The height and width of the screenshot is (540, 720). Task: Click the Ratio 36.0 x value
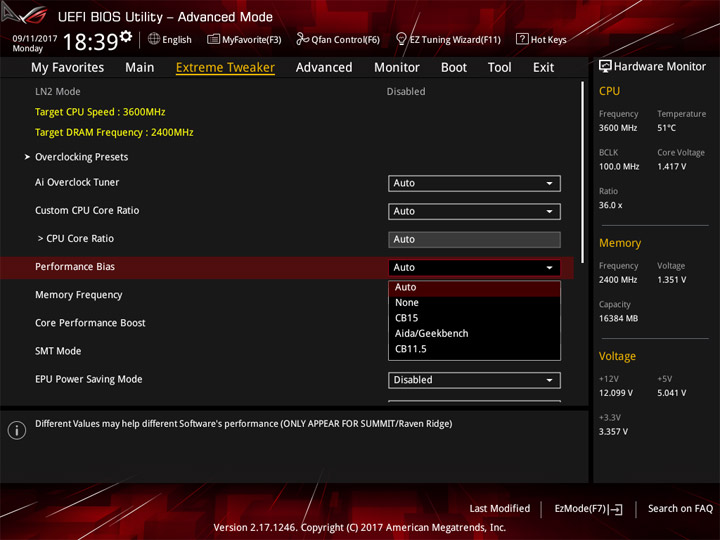pyautogui.click(x=610, y=205)
